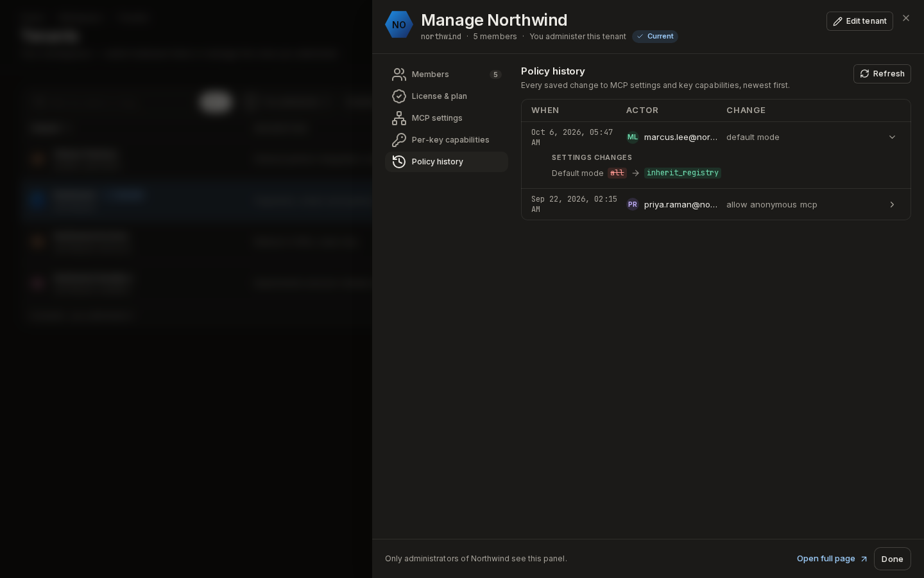Open full page link

832,559
